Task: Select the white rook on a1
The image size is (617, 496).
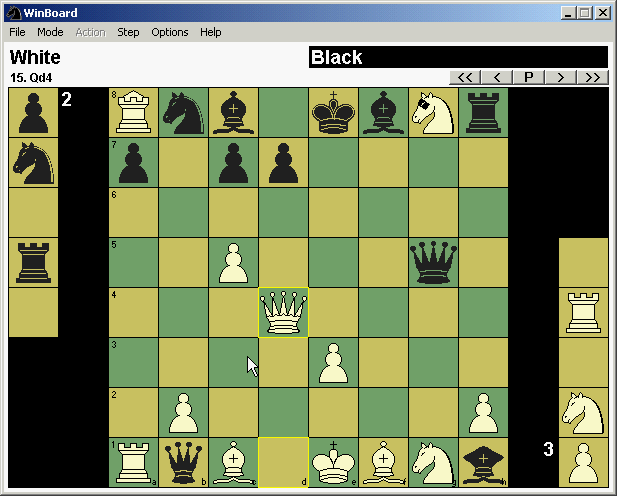Action: [133, 463]
